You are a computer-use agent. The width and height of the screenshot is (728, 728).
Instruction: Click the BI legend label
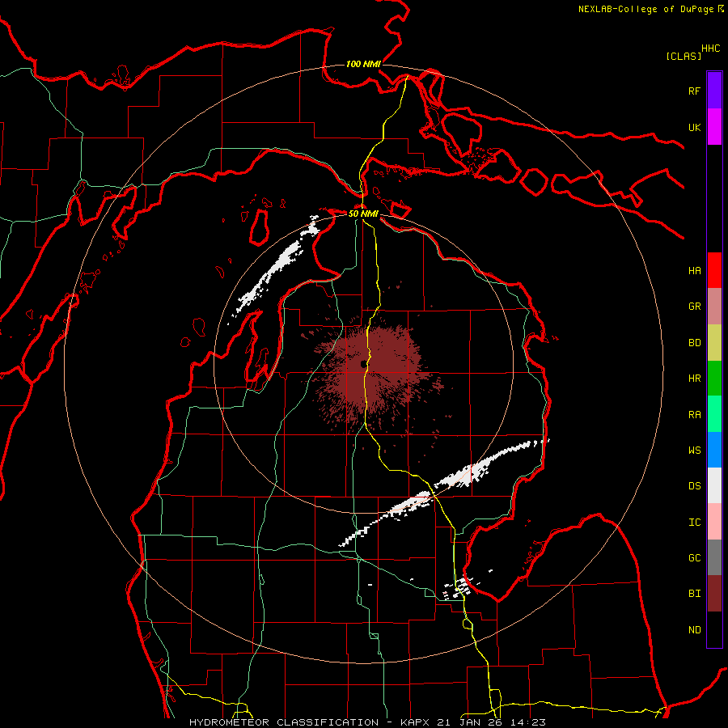click(x=694, y=594)
